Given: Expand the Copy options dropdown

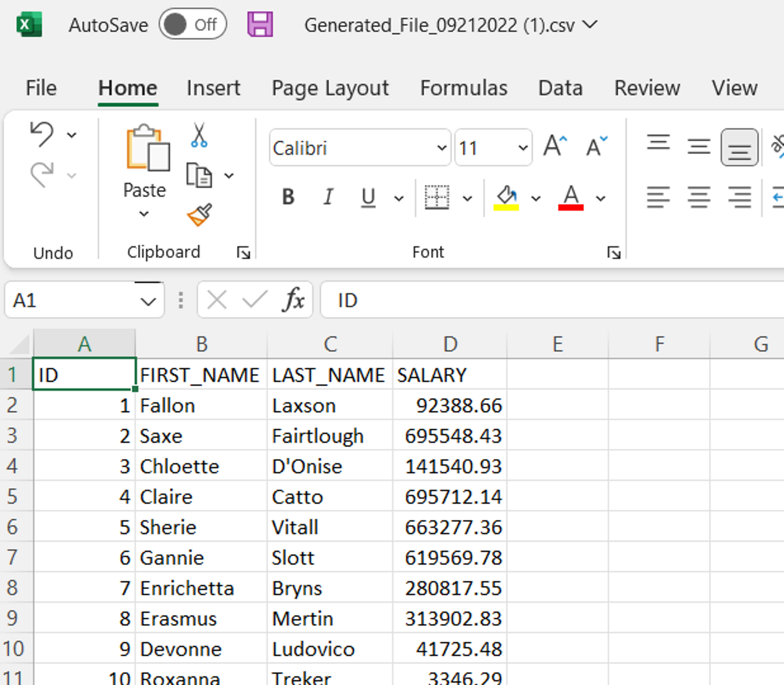Looking at the screenshot, I should [x=229, y=175].
